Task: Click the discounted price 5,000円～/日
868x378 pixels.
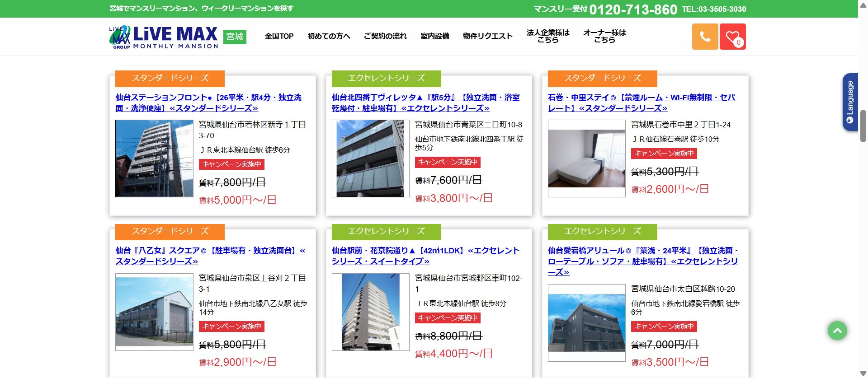Action: [238, 200]
